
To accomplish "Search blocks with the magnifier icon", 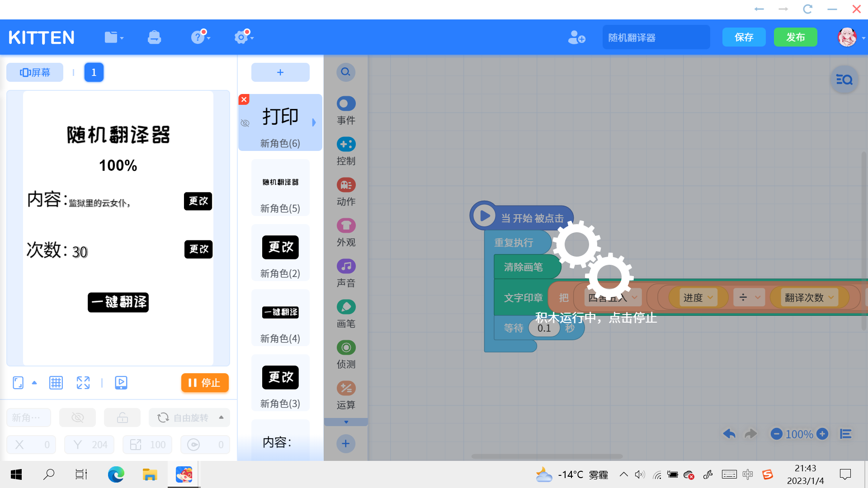I will click(346, 72).
